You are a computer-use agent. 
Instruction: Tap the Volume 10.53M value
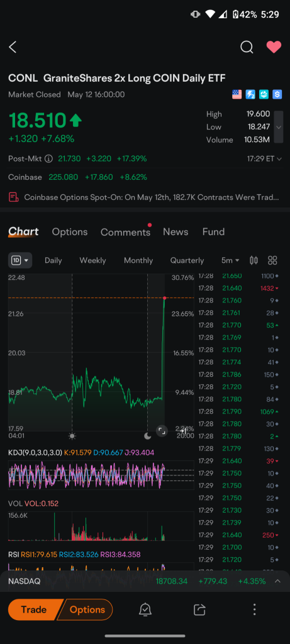coord(257,140)
